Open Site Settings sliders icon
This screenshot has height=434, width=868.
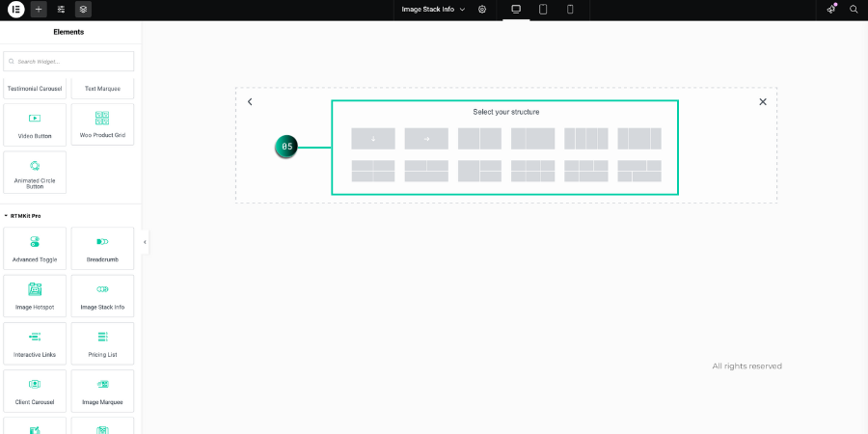tap(61, 10)
